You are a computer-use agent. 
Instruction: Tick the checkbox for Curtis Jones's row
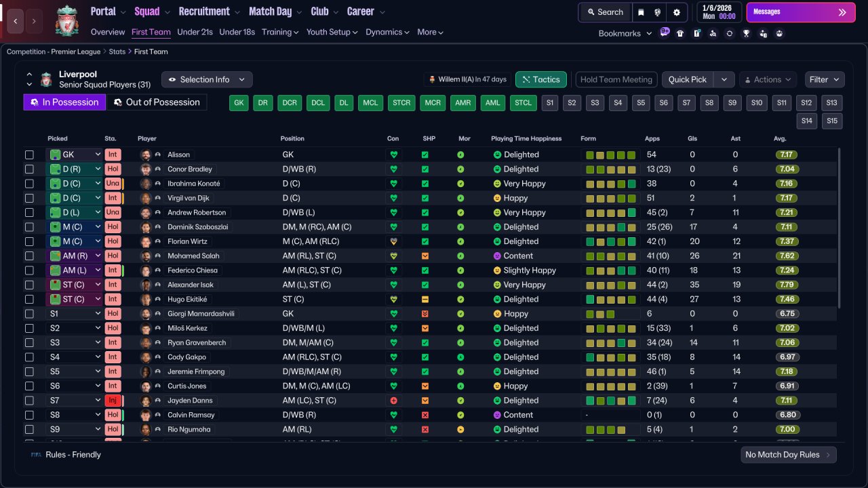29,386
